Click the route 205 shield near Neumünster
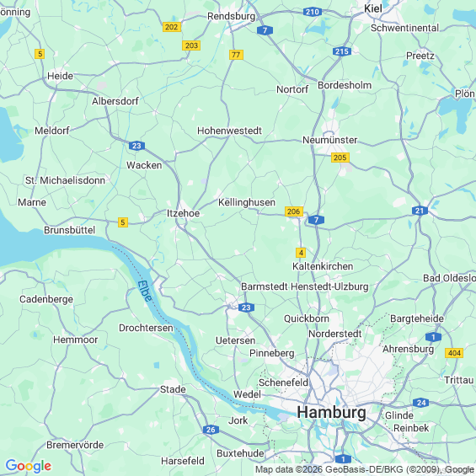The width and height of the screenshot is (476, 476). 340,158
